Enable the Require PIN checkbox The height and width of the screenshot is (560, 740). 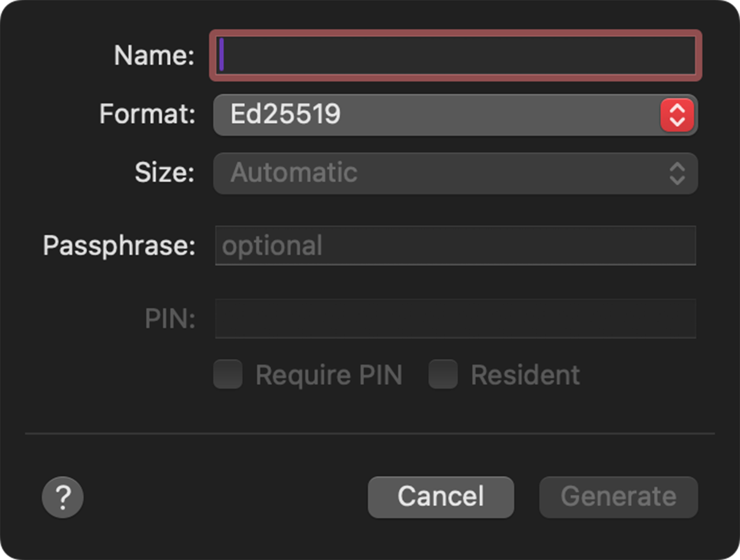[x=227, y=375]
